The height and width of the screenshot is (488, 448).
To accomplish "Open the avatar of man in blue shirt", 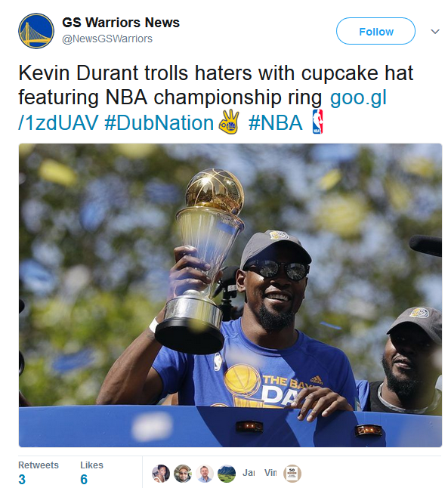I will pyautogui.click(x=205, y=474).
